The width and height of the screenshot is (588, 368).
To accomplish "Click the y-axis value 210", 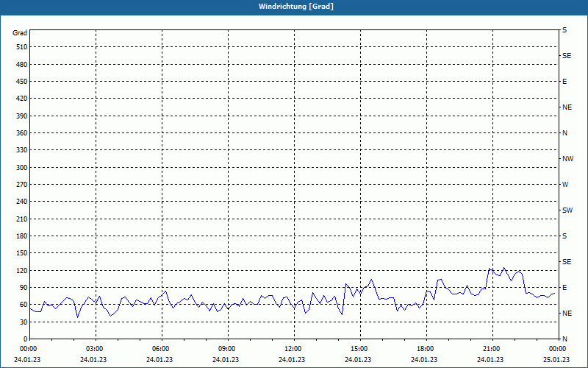I will click(22, 219).
